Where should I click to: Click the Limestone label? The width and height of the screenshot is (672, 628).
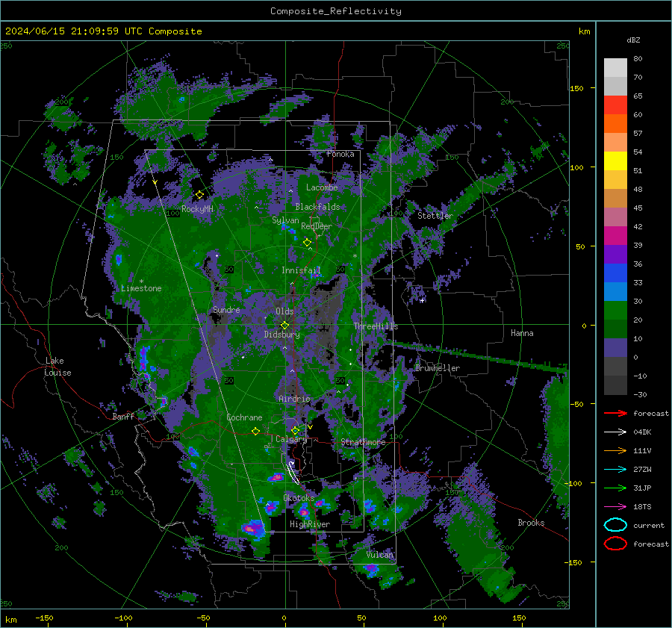click(x=141, y=288)
